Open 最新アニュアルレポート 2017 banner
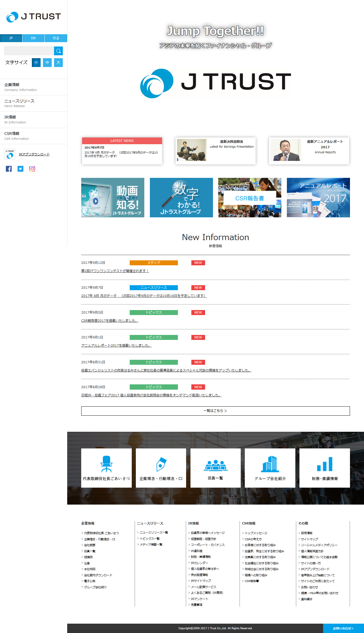This screenshot has width=364, height=633. coord(309,151)
